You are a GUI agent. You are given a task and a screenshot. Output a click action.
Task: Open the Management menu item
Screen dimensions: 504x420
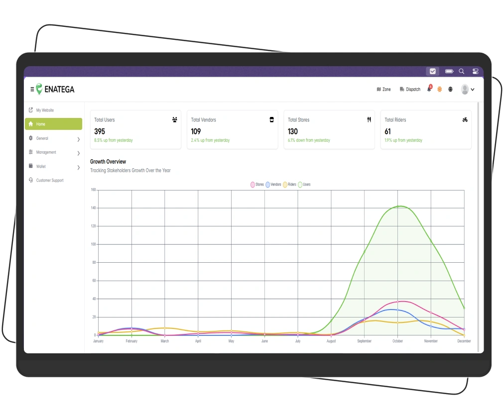pyautogui.click(x=46, y=152)
